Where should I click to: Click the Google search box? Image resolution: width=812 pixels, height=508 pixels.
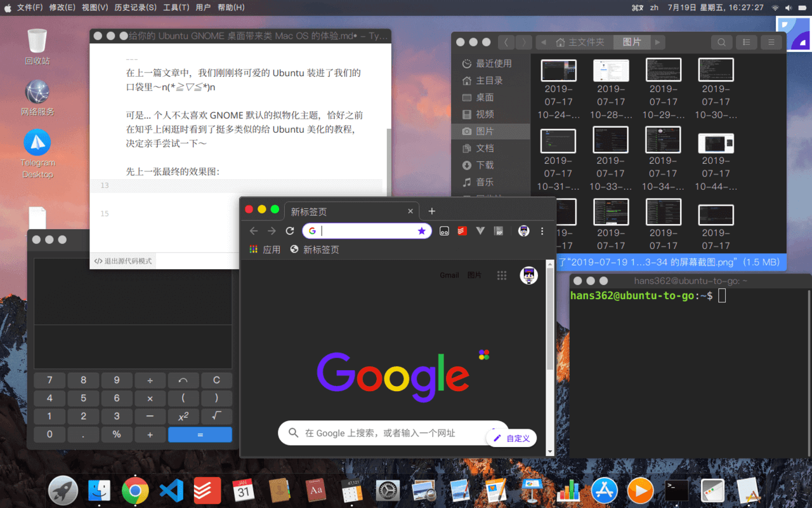click(393, 433)
